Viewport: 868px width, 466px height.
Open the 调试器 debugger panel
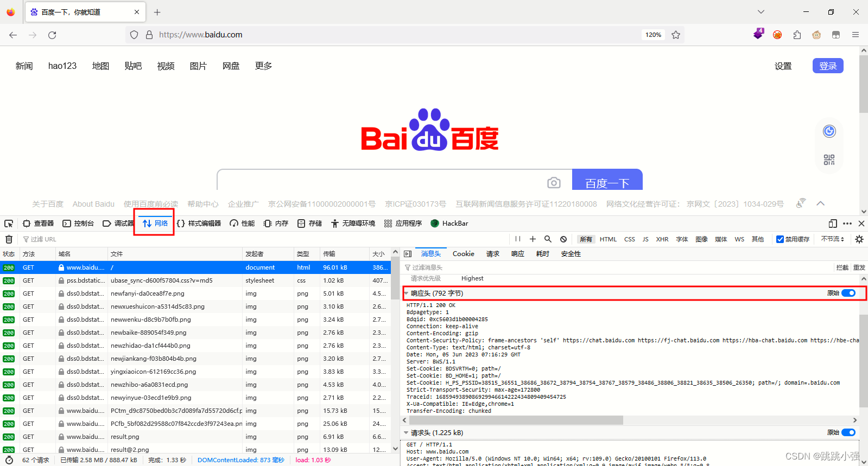point(118,224)
